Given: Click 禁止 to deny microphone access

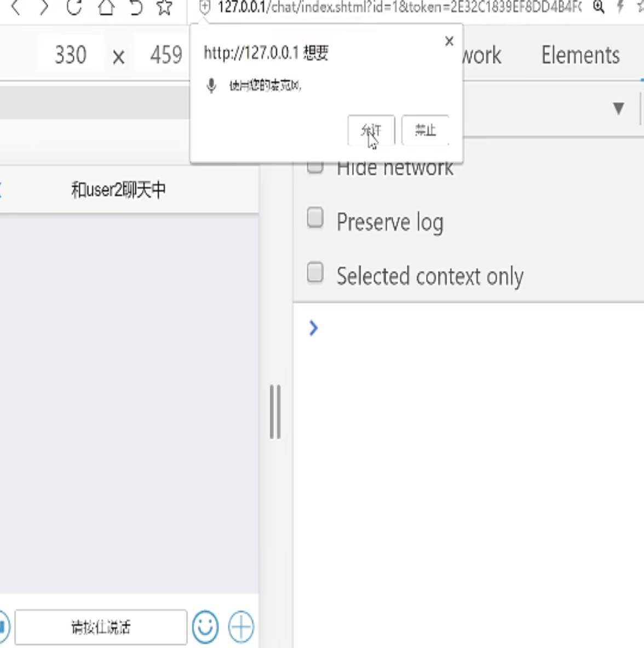Looking at the screenshot, I should point(426,130).
